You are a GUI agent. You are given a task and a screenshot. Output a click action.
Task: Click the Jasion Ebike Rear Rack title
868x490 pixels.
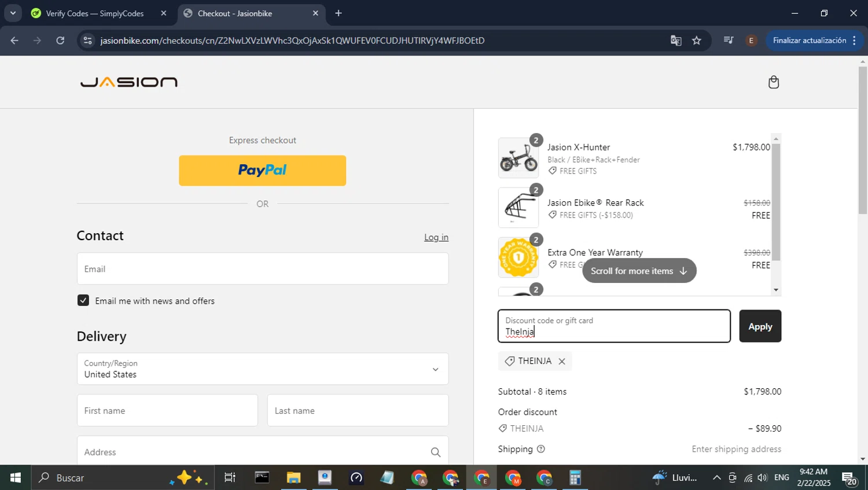tap(595, 202)
